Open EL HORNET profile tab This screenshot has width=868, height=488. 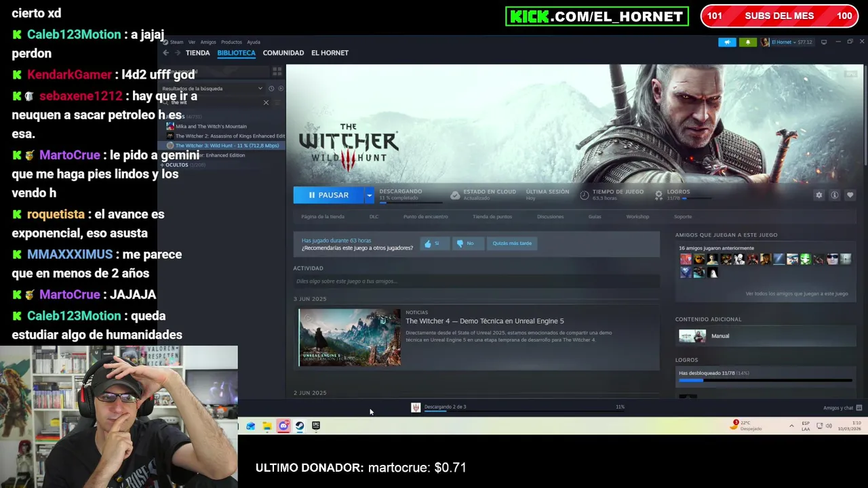pyautogui.click(x=330, y=53)
